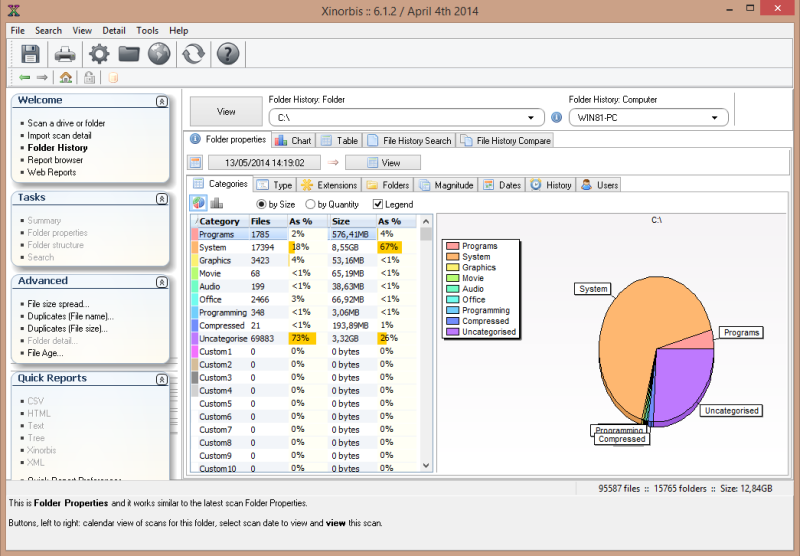
Task: Open the Folder History Computer dropdown
Action: 715,118
